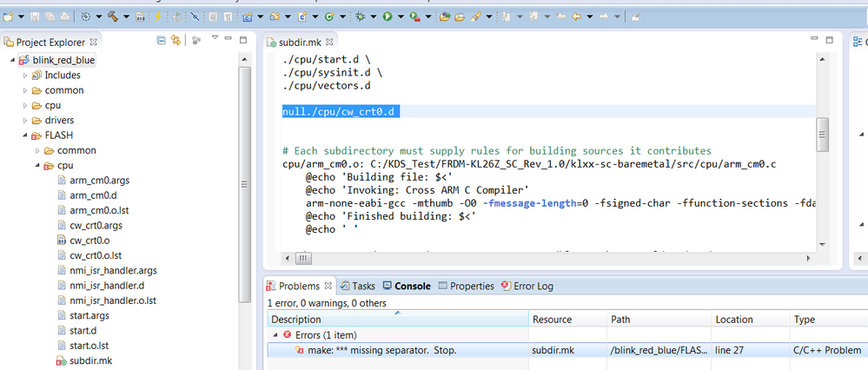868x370 pixels.
Task: Click the Print icon in toolbar
Action: tap(65, 17)
